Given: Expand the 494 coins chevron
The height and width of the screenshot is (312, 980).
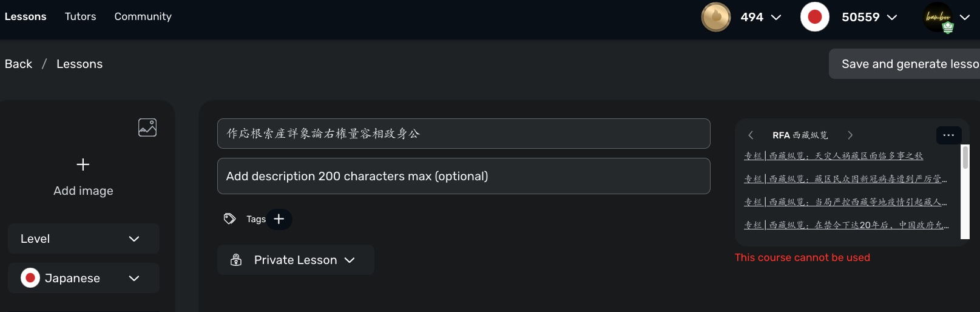Looking at the screenshot, I should point(776,18).
